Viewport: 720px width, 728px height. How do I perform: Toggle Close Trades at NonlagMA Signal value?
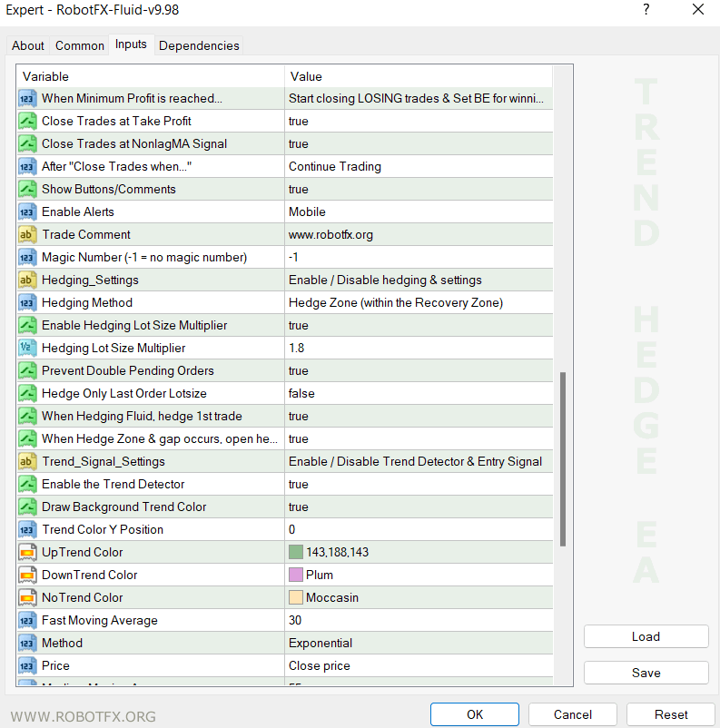coord(419,144)
